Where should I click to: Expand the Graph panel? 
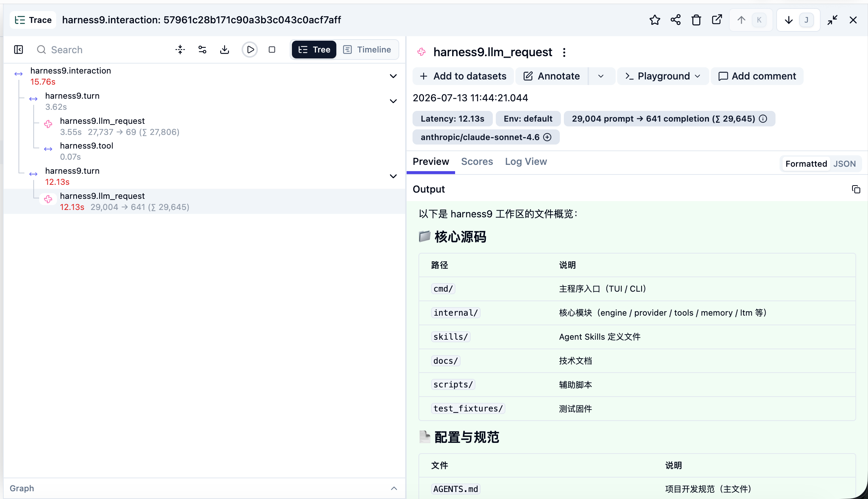(x=394, y=488)
